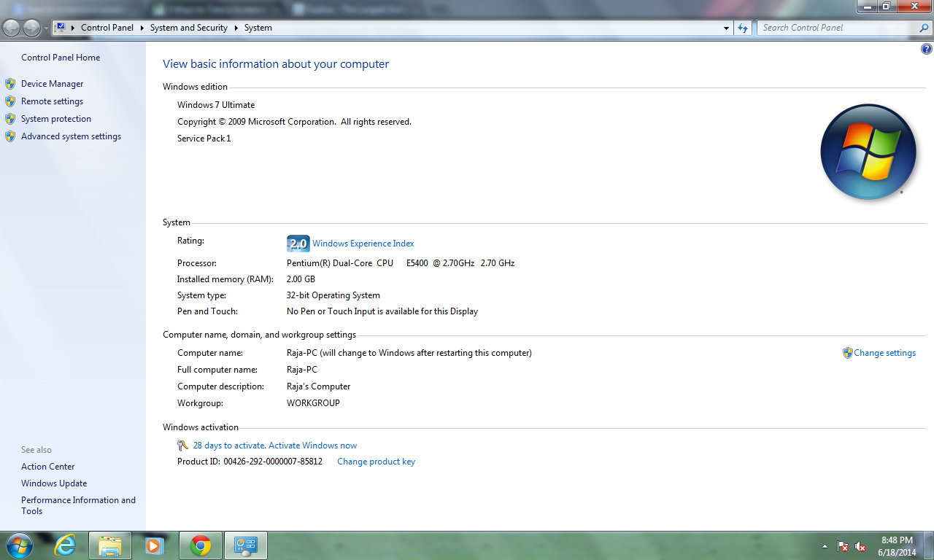Click the Back navigation arrow button

(x=12, y=28)
